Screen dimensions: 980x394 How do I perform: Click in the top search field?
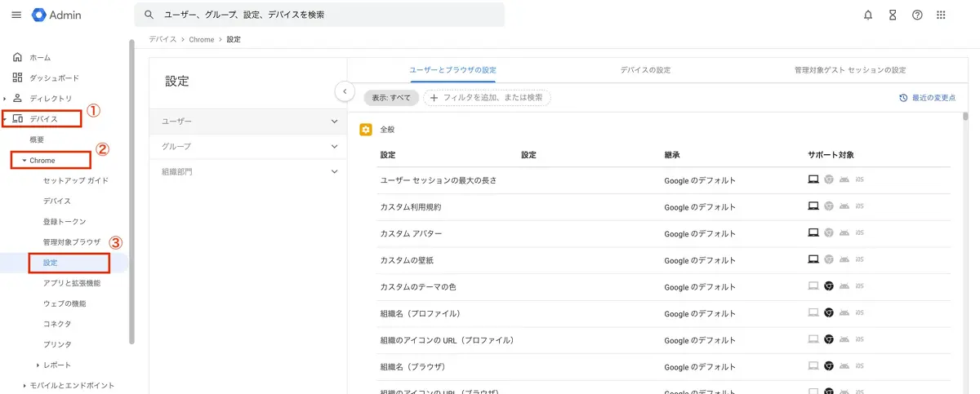coord(319,15)
